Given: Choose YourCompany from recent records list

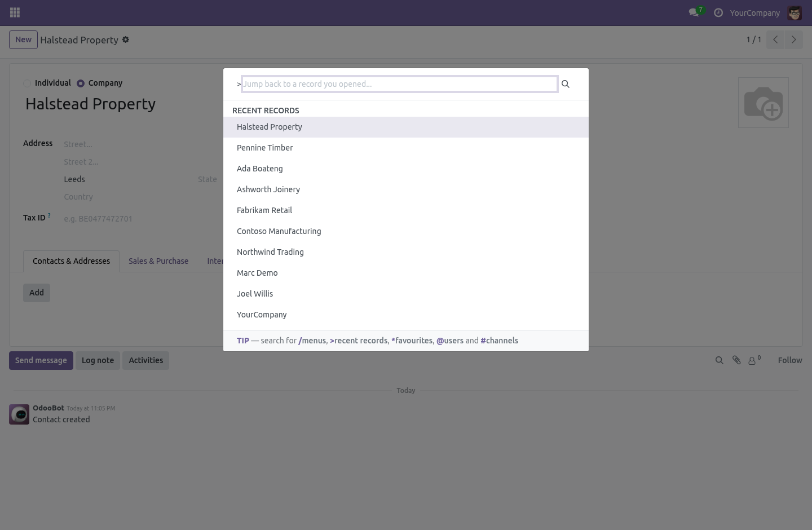Looking at the screenshot, I should point(406,315).
